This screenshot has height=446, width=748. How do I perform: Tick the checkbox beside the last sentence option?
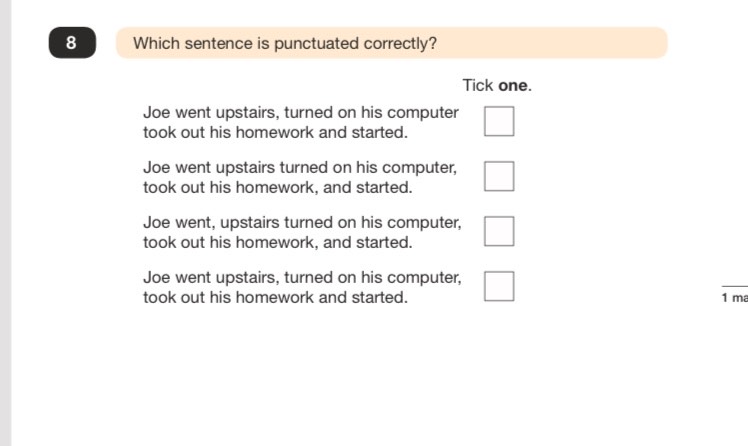point(499,286)
